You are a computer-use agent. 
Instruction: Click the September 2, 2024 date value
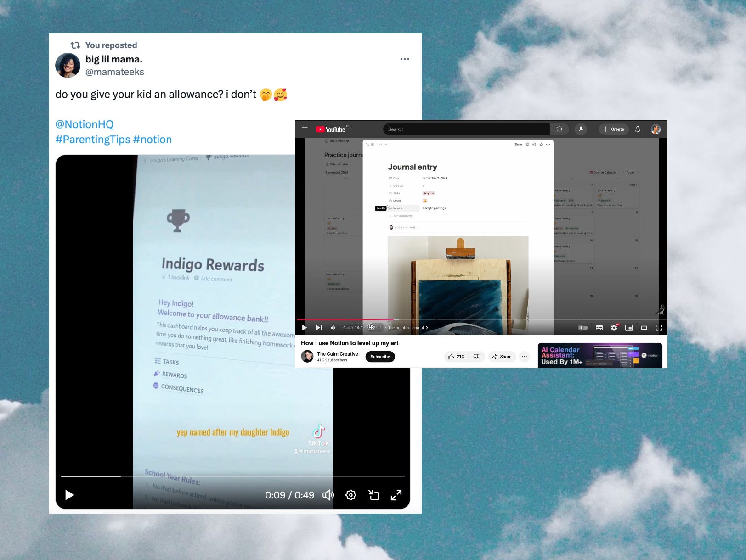pos(435,178)
